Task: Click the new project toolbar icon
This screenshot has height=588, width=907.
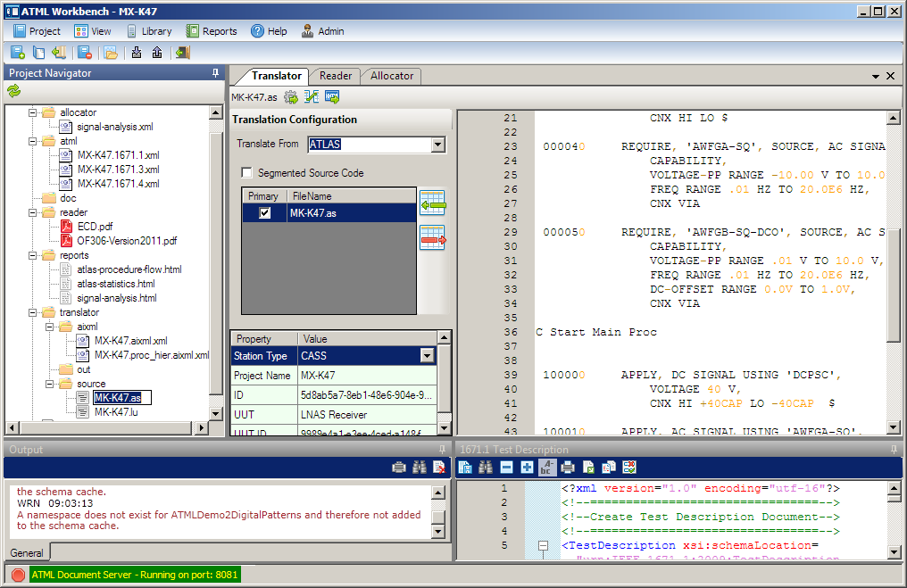Action: (x=18, y=53)
